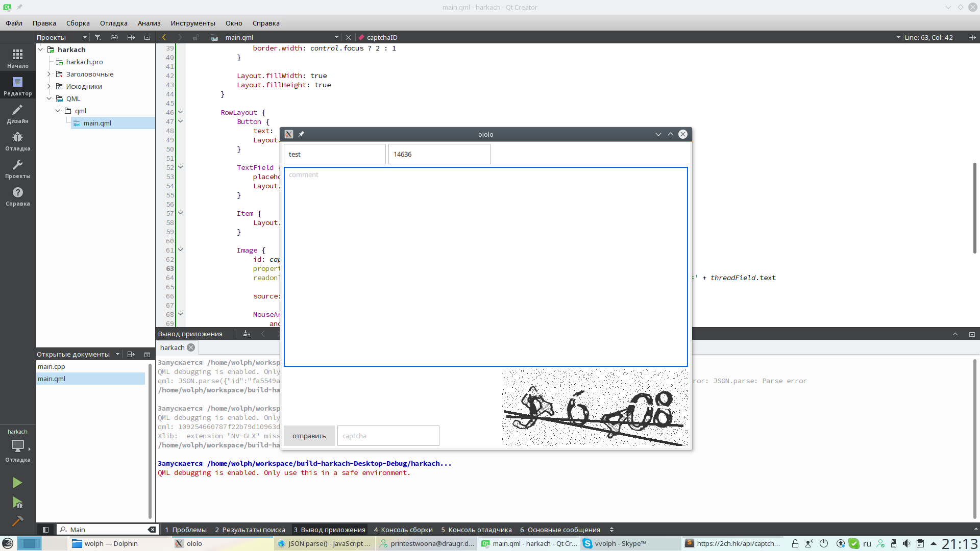Click the captcha input field
The width and height of the screenshot is (980, 551).
coord(388,436)
